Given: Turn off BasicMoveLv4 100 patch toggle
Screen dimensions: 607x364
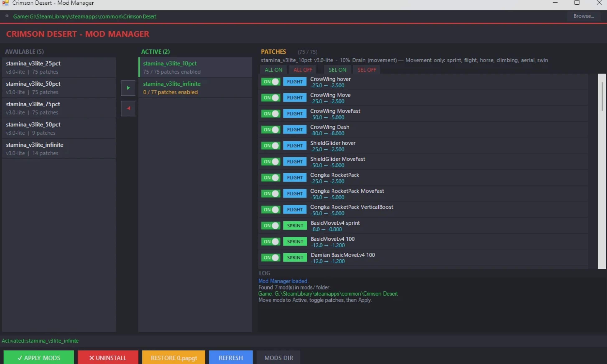Looking at the screenshot, I should coord(270,242).
